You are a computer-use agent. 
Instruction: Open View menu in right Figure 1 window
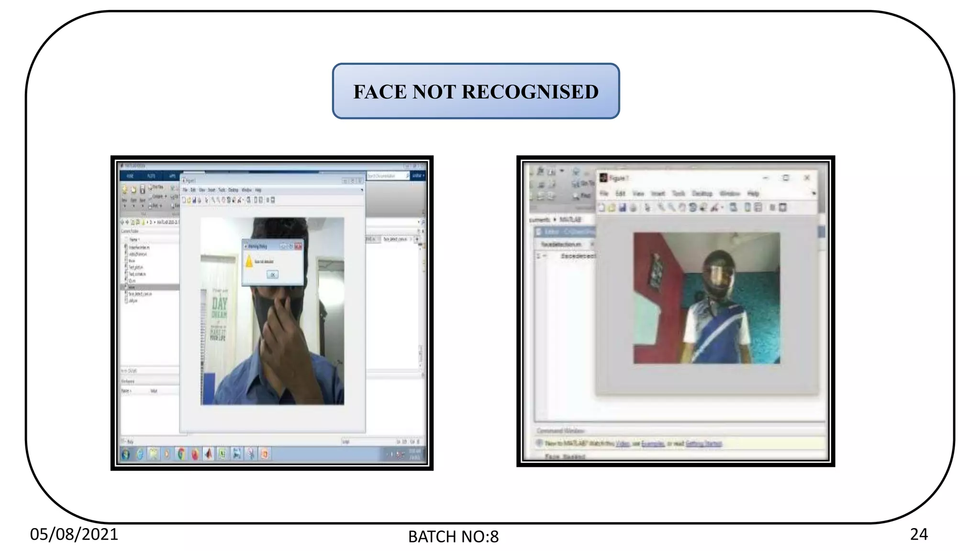638,194
